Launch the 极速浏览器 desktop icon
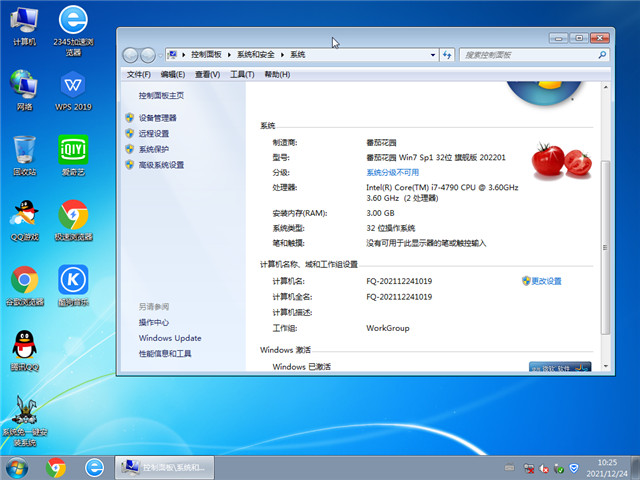The image size is (640, 480). (73, 220)
